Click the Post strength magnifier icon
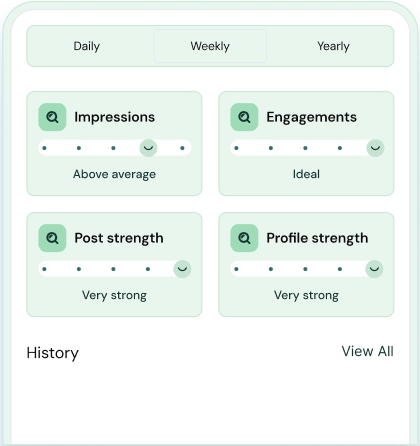The image size is (420, 446). coord(52,238)
